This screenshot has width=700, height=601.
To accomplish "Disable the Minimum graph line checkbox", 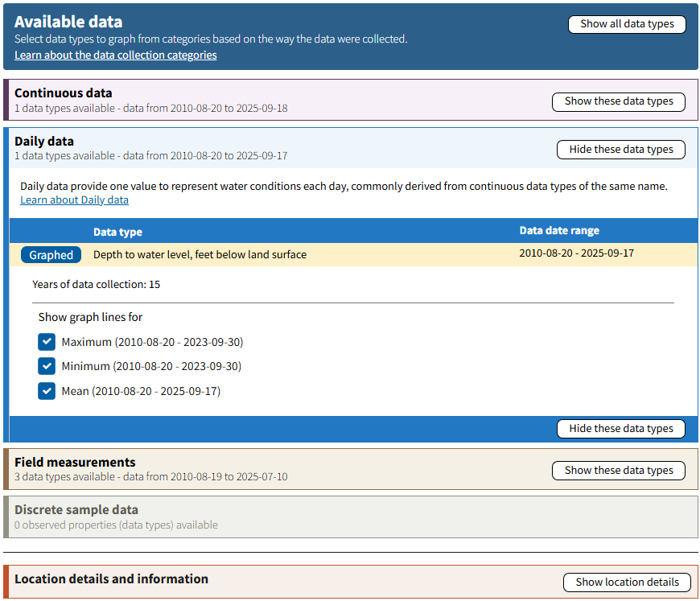I will (47, 366).
